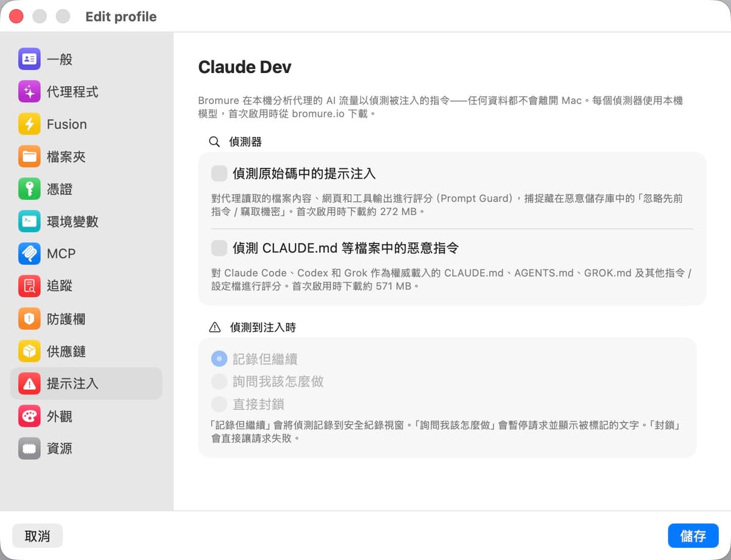The width and height of the screenshot is (731, 560).
Task: Show the 環境變數 section
Action: 87,222
